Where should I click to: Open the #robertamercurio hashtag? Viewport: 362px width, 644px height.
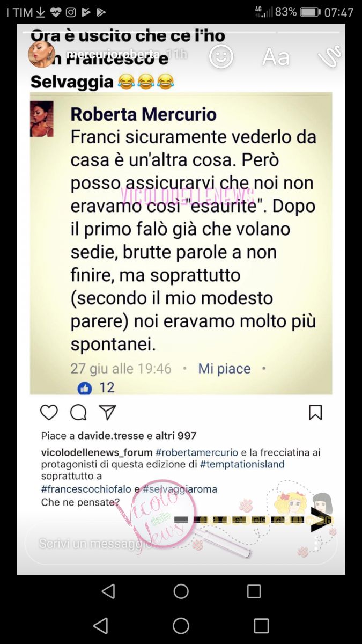(196, 452)
